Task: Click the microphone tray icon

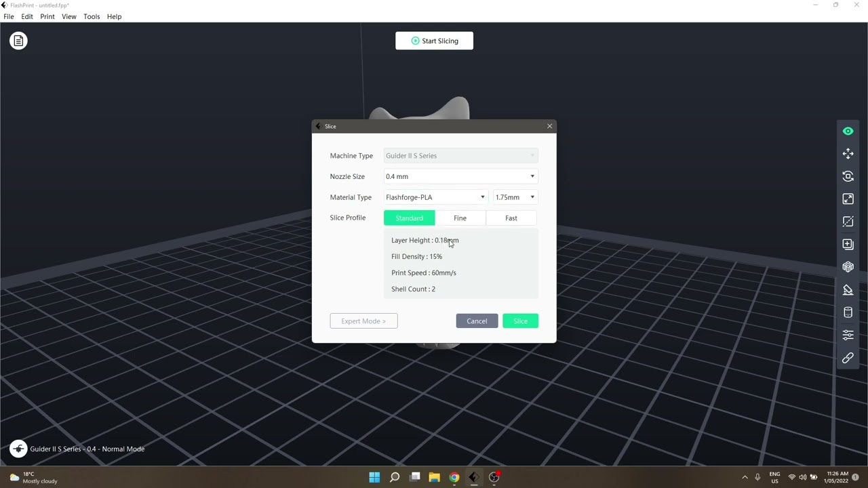Action: click(x=757, y=477)
